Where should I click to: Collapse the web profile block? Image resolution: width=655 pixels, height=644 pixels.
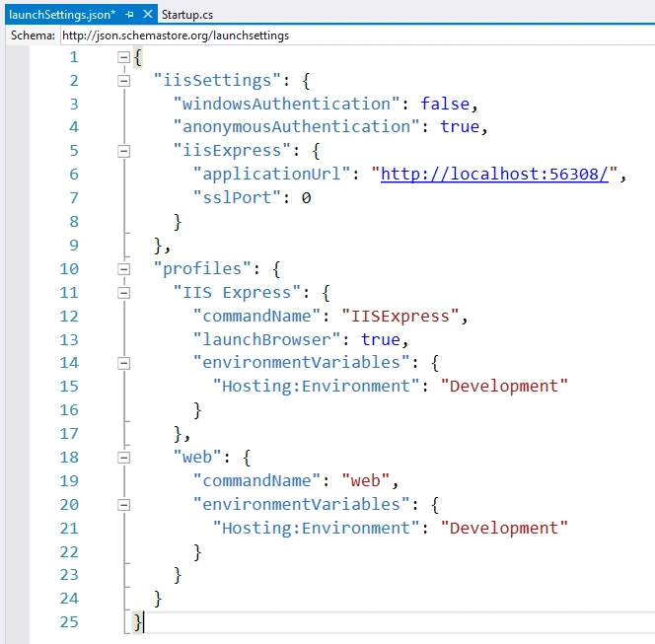(x=123, y=458)
